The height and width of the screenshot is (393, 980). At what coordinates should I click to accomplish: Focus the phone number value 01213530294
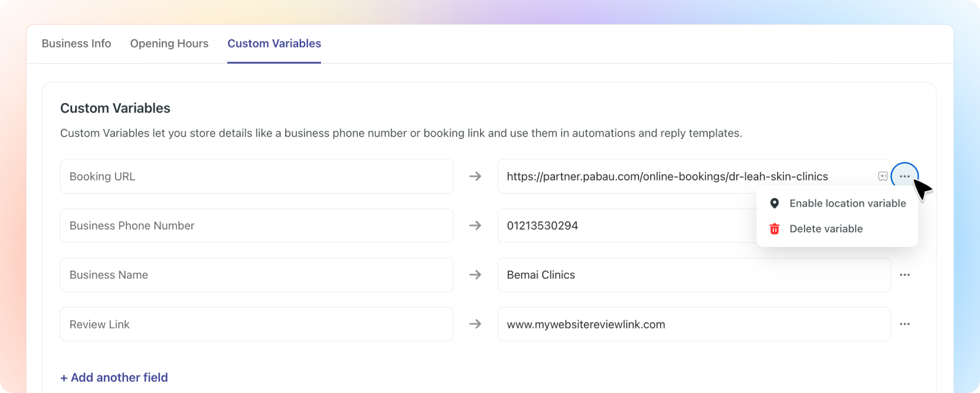622,226
